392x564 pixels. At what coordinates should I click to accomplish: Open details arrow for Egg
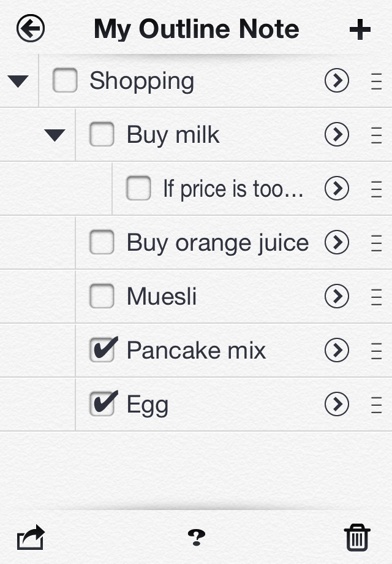[x=337, y=405]
